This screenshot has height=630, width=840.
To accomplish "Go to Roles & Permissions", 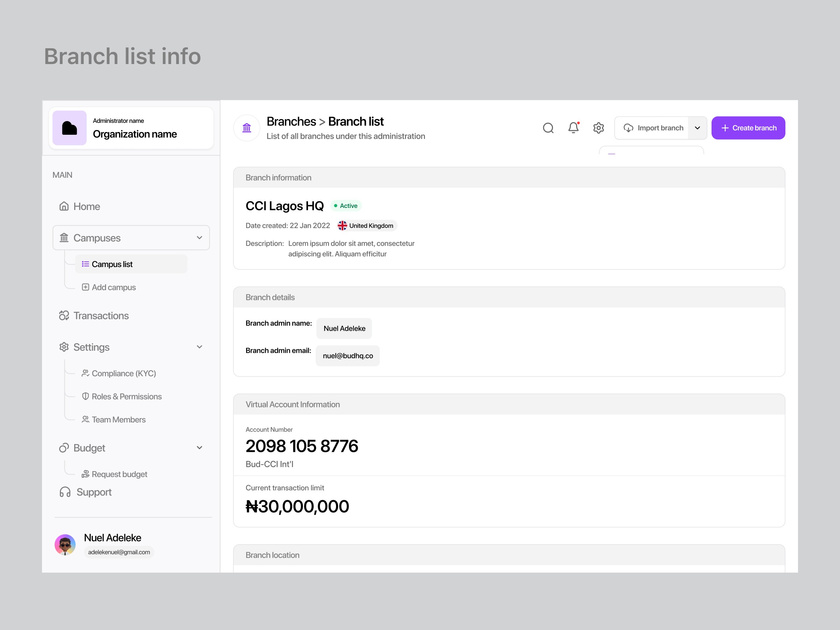I will pyautogui.click(x=126, y=397).
